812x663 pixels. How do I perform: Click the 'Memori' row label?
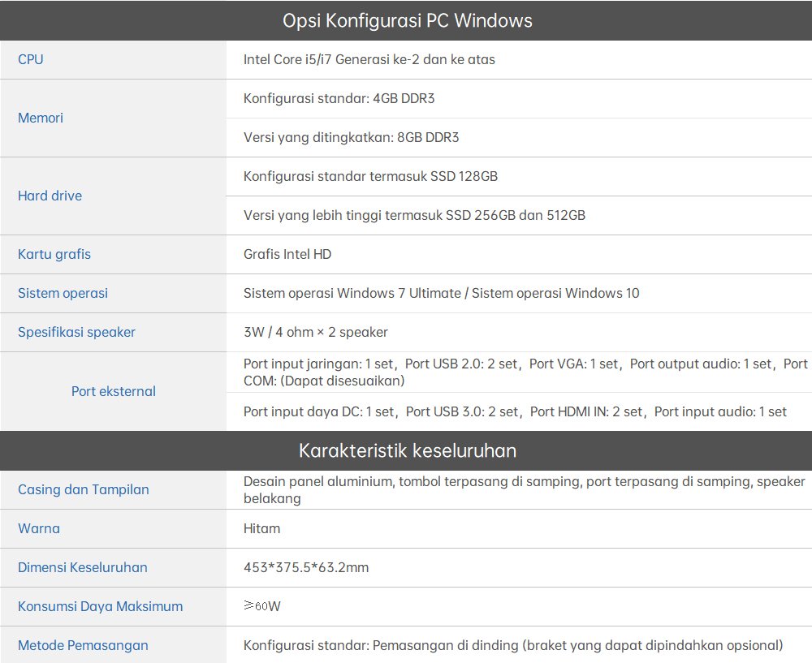pyautogui.click(x=41, y=118)
